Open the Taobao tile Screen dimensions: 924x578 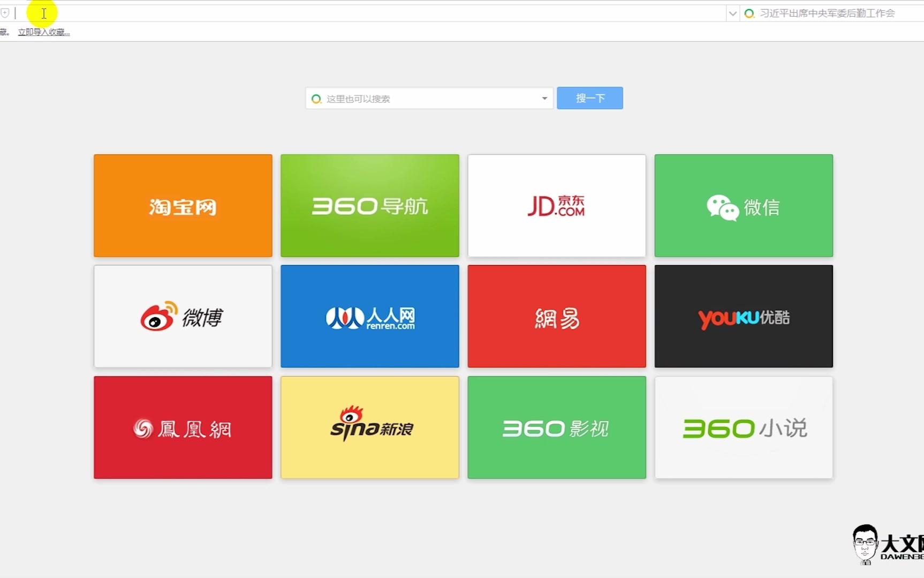[x=183, y=206]
